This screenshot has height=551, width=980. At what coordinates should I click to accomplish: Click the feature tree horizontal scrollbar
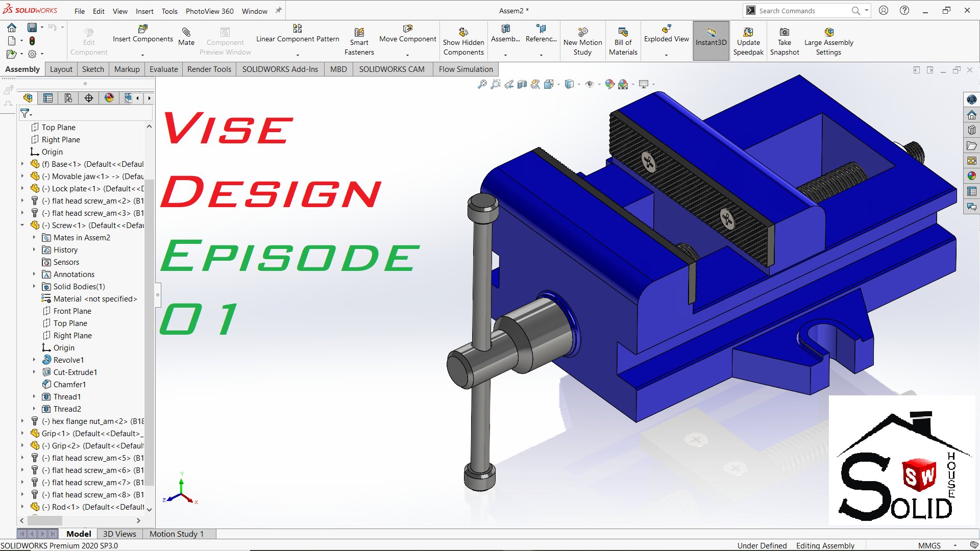point(45,520)
